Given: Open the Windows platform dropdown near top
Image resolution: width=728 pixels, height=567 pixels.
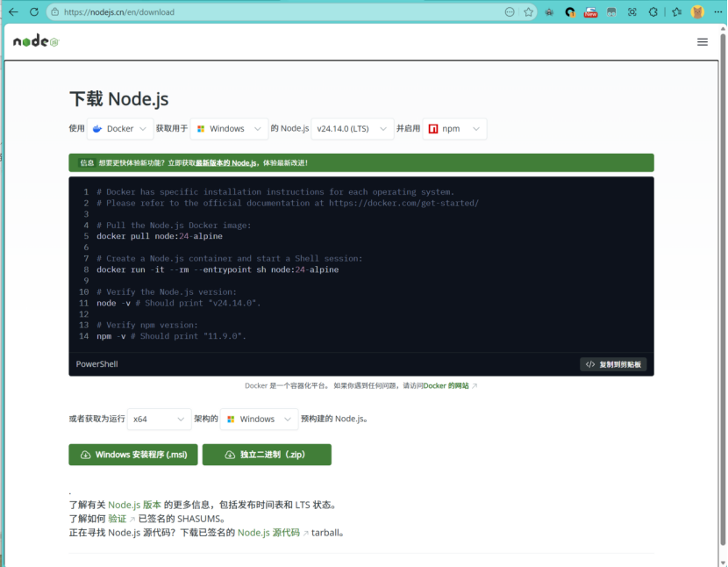Looking at the screenshot, I should click(x=229, y=129).
